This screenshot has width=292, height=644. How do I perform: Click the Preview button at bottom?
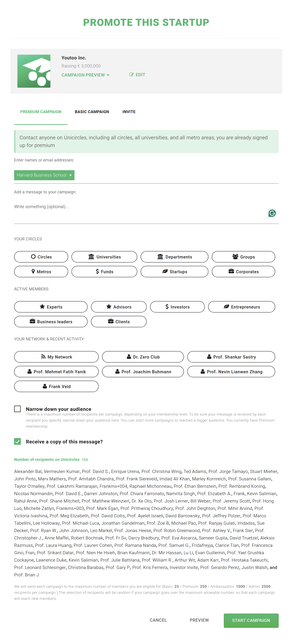click(x=199, y=620)
